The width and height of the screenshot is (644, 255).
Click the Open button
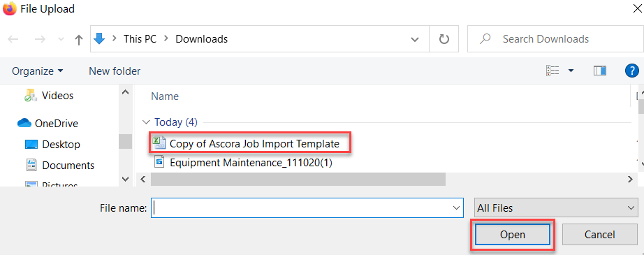(x=513, y=235)
